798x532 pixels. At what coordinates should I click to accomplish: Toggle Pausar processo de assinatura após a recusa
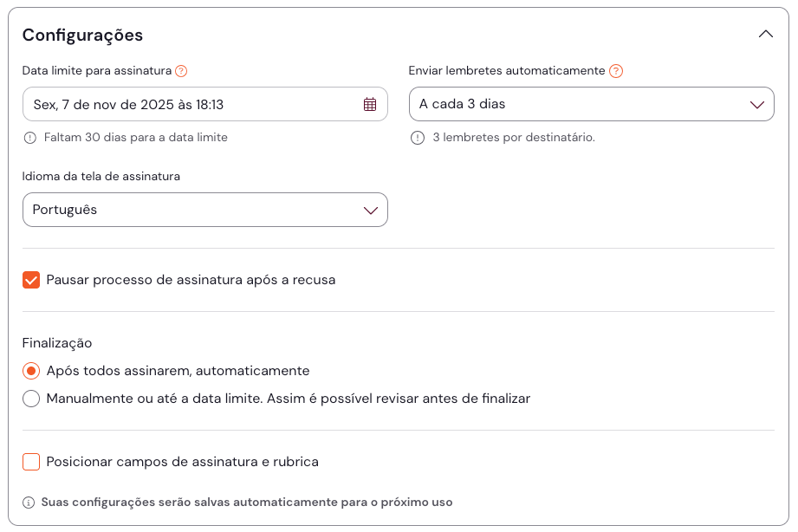pyautogui.click(x=31, y=280)
